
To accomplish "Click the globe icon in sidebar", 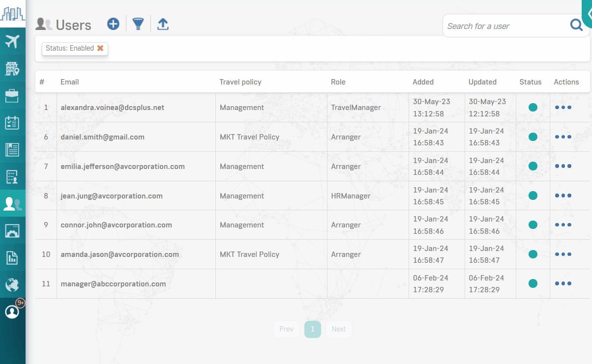I will [x=12, y=284].
